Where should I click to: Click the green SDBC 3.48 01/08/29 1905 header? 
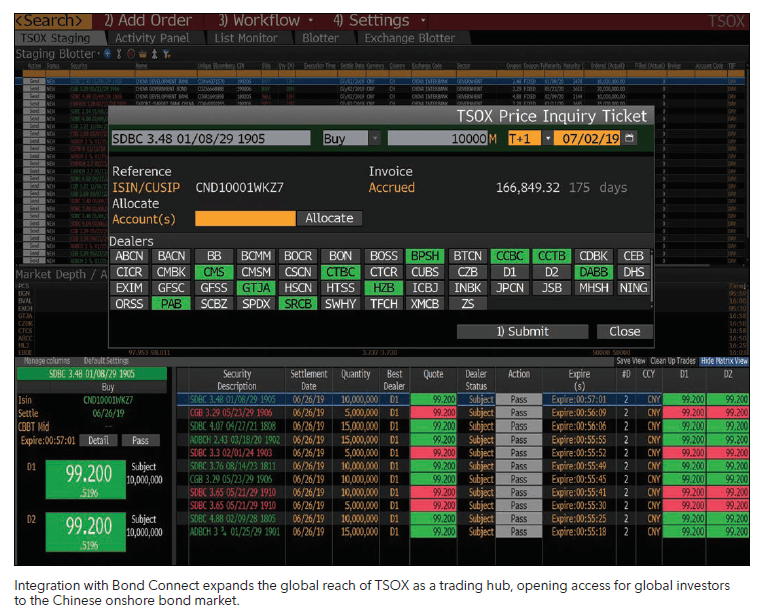coord(92,374)
